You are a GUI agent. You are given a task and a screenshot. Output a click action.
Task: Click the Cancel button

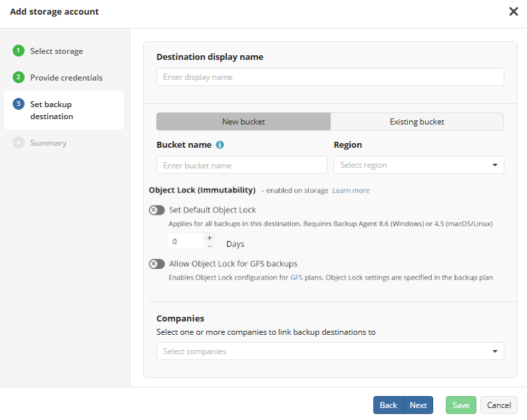click(498, 405)
